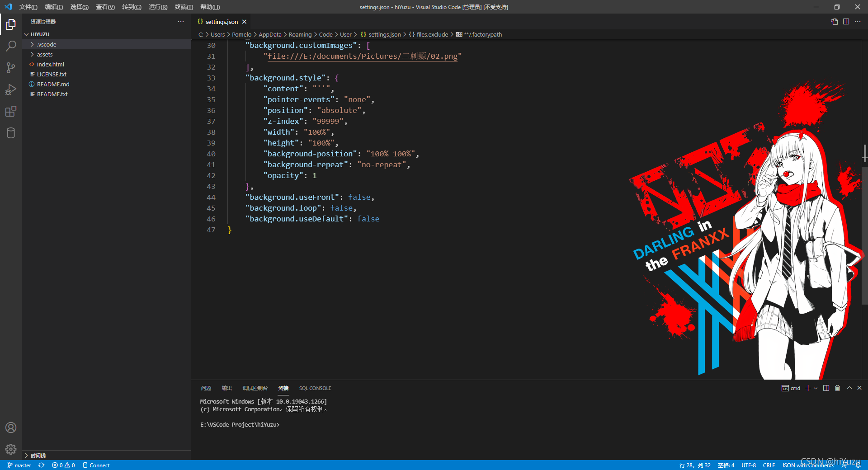This screenshot has height=470, width=868.
Task: Expand the .vscode folder
Action: (x=107, y=44)
